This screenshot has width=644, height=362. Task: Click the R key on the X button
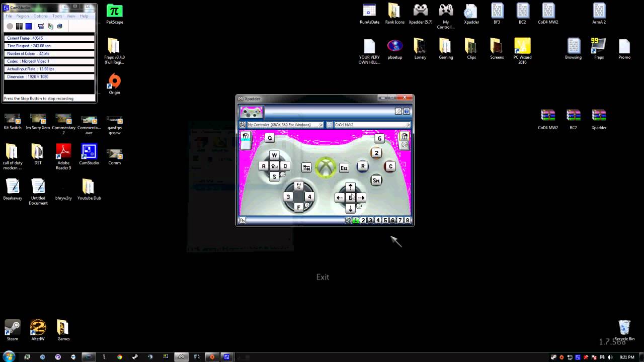point(363,166)
